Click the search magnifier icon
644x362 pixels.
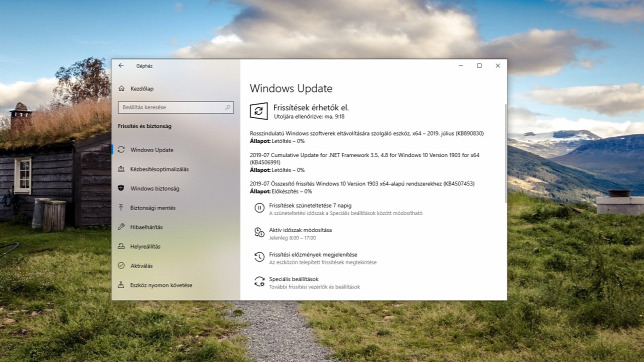pos(228,107)
